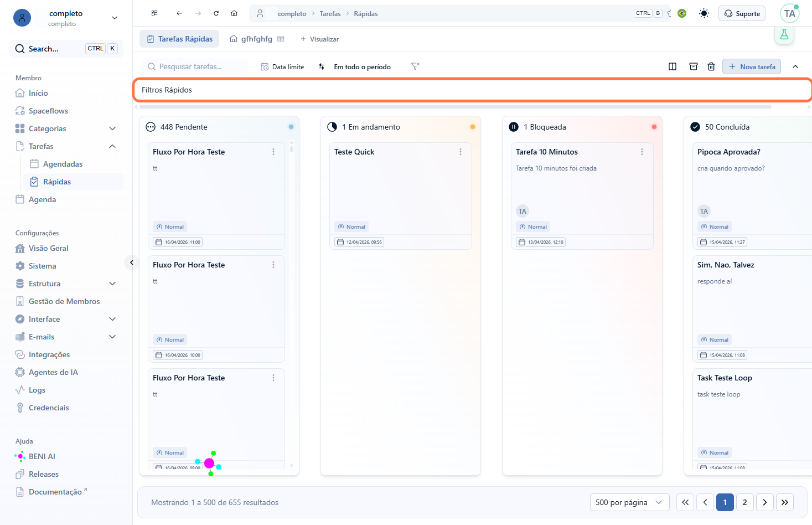Image resolution: width=812 pixels, height=525 pixels.
Task: Click the Nova tarefa button
Action: tap(752, 66)
